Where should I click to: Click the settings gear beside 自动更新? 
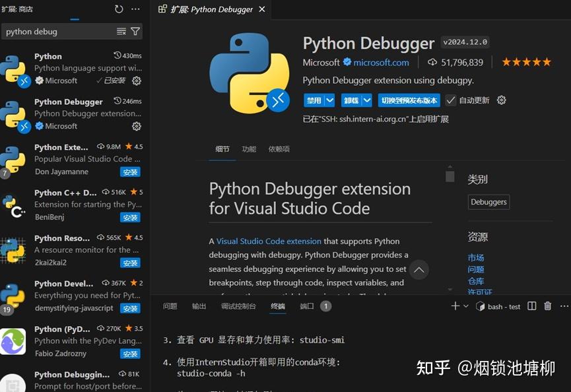coord(502,100)
